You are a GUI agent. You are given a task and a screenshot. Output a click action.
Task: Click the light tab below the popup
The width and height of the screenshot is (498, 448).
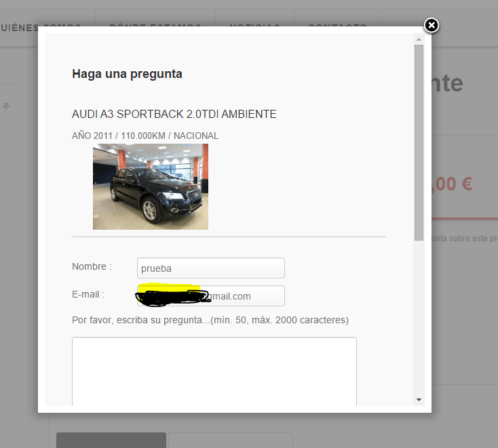pos(230,440)
